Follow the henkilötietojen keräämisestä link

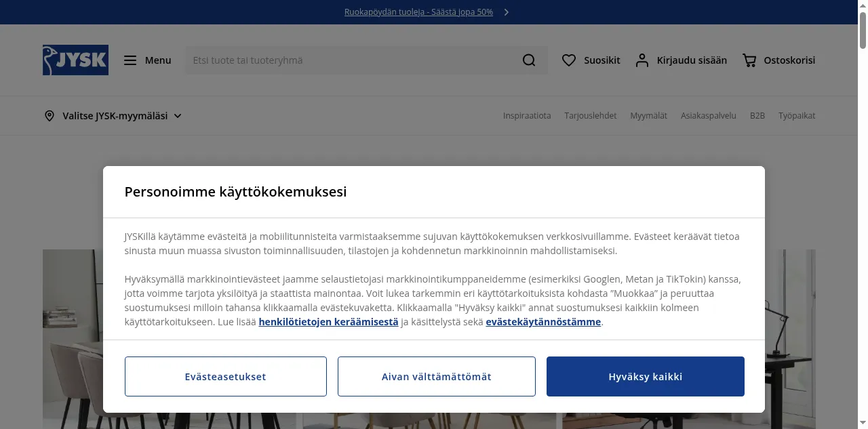tap(328, 322)
